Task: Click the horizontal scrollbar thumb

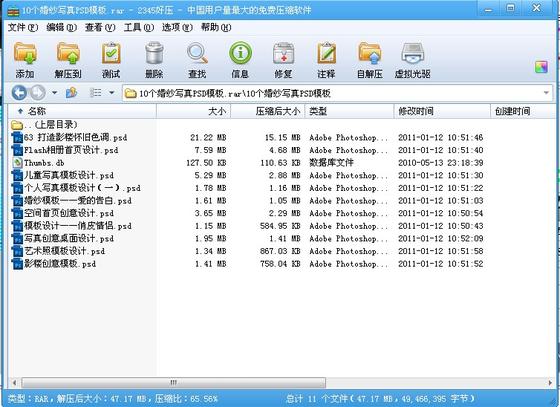Action: (173, 383)
